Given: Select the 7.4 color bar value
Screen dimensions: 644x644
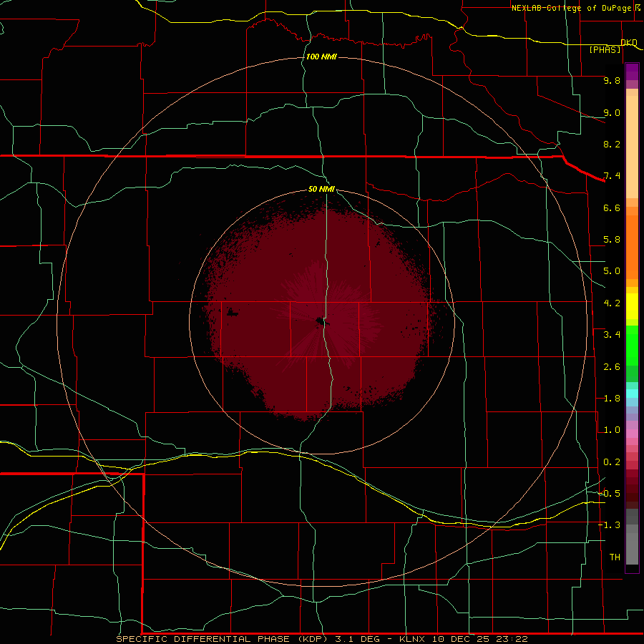Looking at the screenshot, I should (612, 176).
